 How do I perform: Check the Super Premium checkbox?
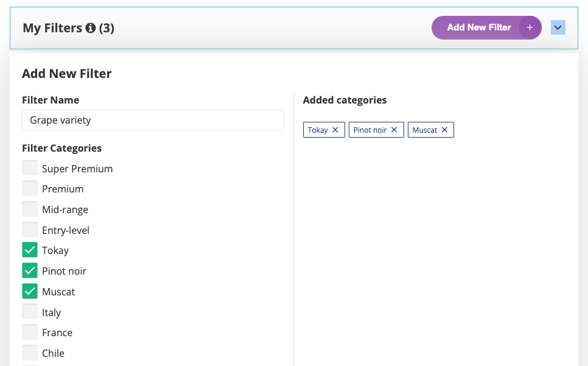[30, 167]
